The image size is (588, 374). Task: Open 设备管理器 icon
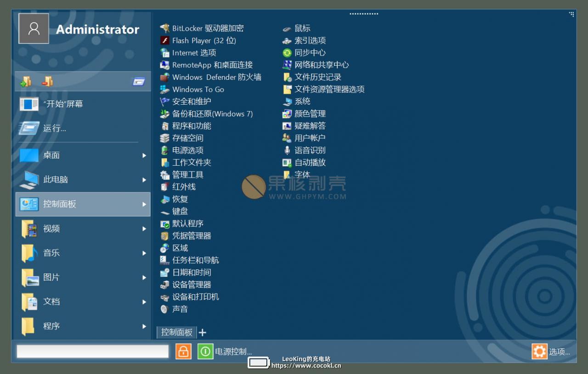click(x=164, y=285)
